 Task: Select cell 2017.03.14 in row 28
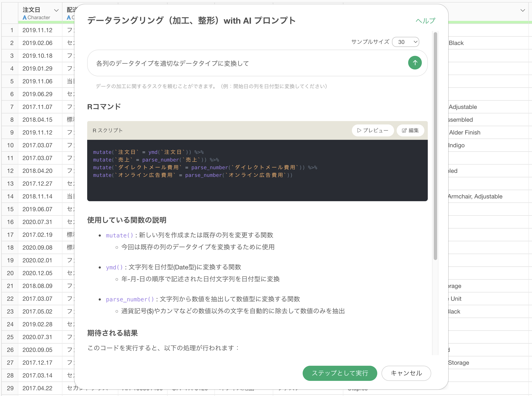tap(40, 375)
